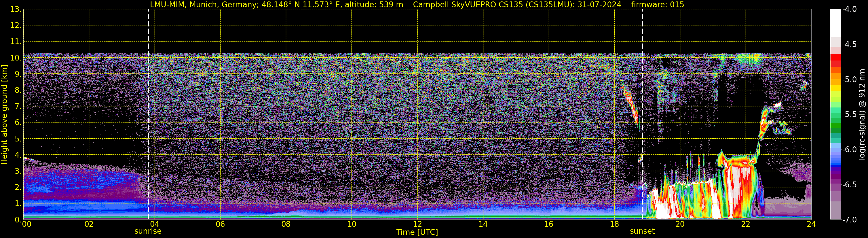868x238 pixels.
Task: Select the 'sunrise' label below the time axis
Action: (x=148, y=231)
